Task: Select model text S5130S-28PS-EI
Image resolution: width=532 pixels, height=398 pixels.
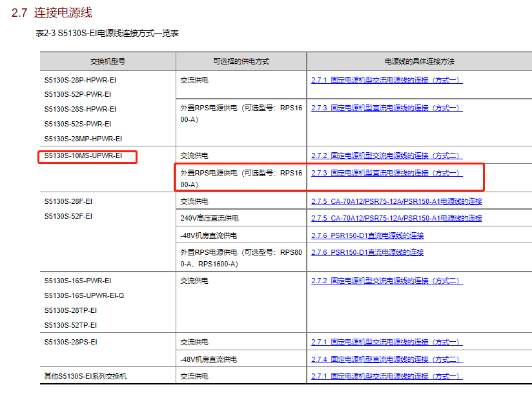Action: click(x=70, y=342)
